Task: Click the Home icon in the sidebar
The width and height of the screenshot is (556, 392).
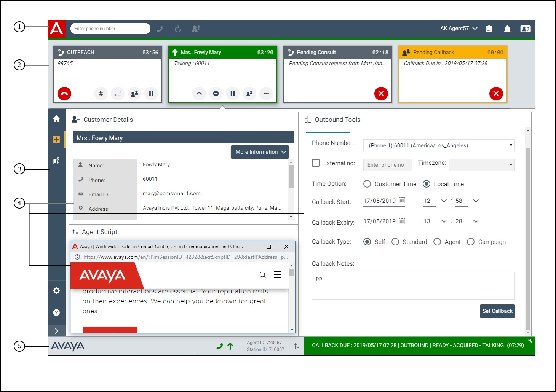Action: [x=56, y=119]
